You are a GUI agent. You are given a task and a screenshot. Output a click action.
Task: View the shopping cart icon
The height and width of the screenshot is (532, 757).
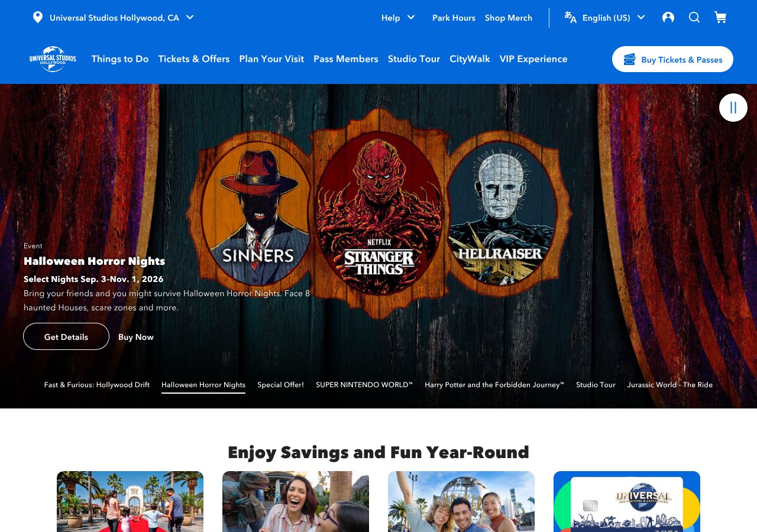point(720,17)
